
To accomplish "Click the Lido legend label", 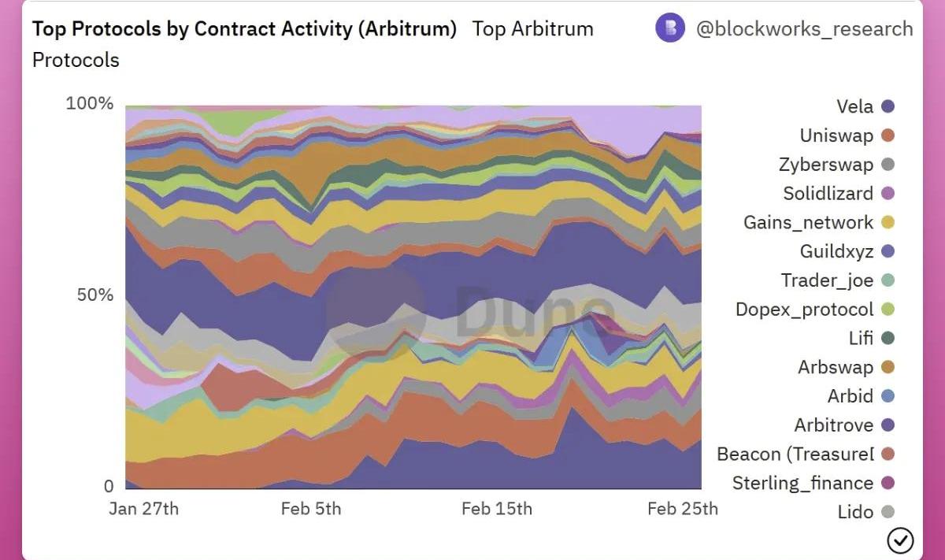I will point(855,512).
